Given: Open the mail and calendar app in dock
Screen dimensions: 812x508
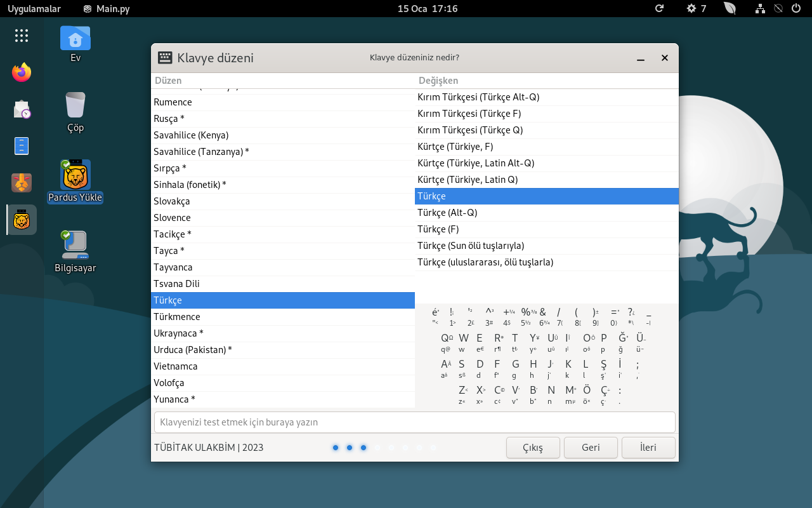Looking at the screenshot, I should click(x=22, y=109).
